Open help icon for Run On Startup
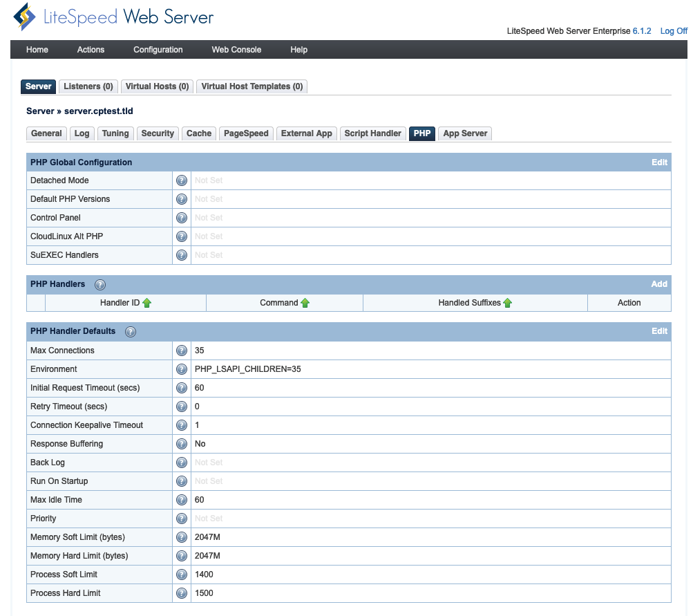Viewport: 693px width, 616px height. pyautogui.click(x=182, y=481)
